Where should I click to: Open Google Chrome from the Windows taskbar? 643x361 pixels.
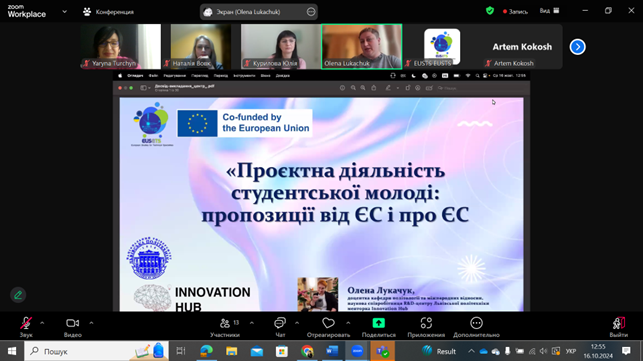(x=307, y=351)
